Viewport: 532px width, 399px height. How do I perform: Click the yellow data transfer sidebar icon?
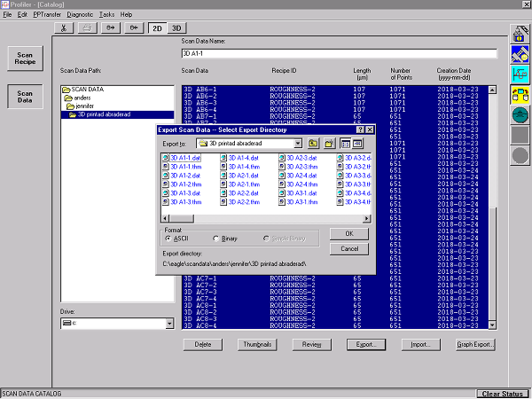520,94
